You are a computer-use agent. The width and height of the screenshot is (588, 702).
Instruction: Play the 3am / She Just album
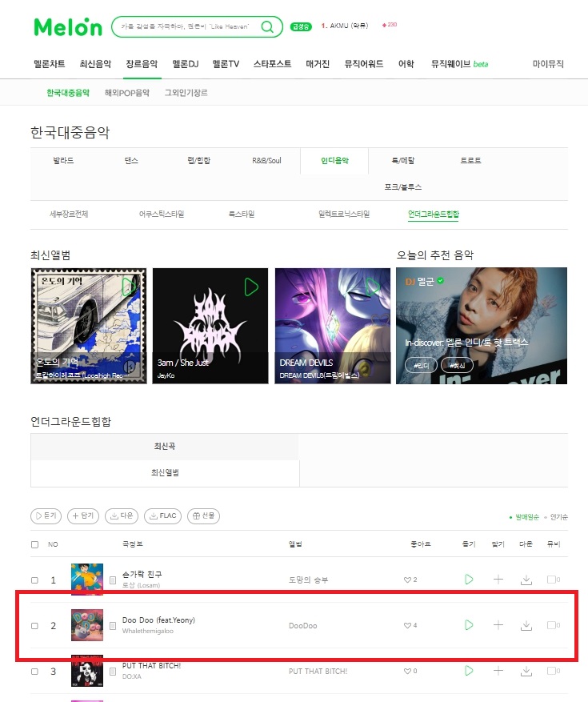tap(251, 287)
